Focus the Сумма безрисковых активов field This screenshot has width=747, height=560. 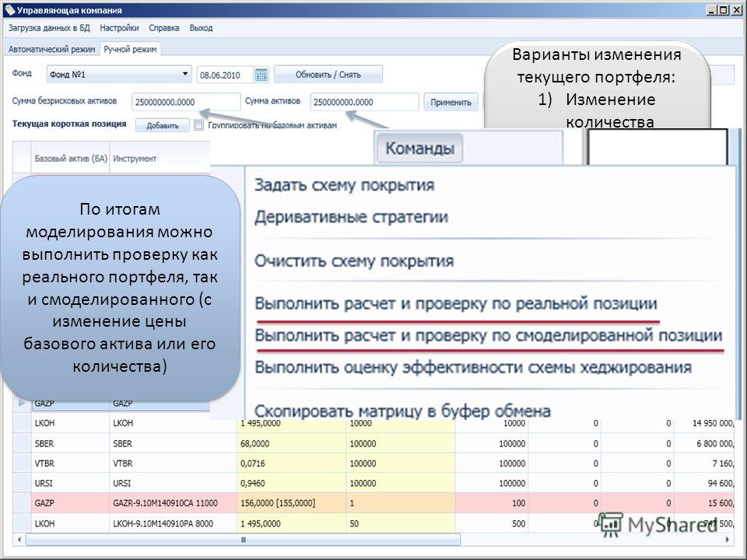point(186,102)
